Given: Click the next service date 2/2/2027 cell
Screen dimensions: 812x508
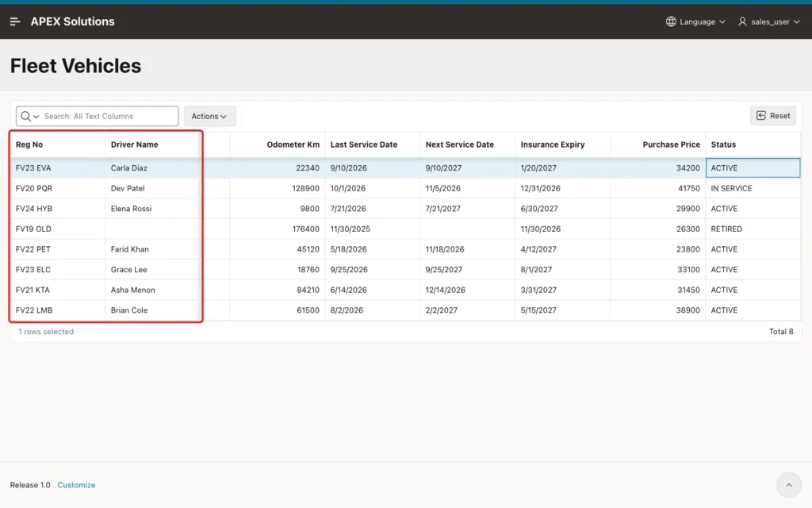Looking at the screenshot, I should coord(467,310).
